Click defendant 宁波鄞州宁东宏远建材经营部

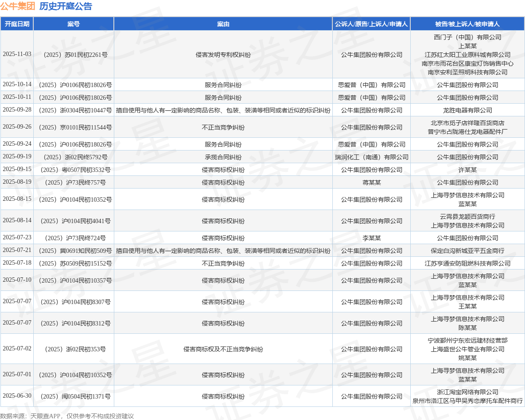(x=467, y=340)
